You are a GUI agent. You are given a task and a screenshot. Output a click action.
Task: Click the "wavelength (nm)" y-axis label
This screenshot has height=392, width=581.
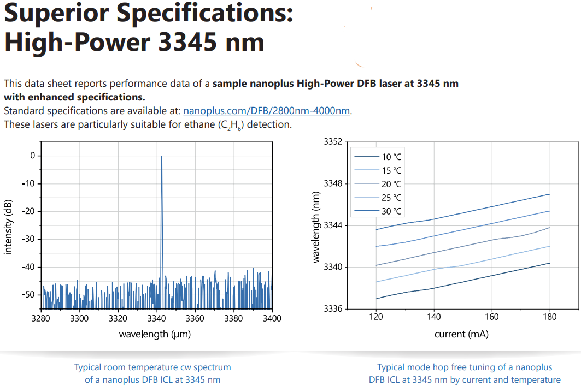tap(316, 227)
